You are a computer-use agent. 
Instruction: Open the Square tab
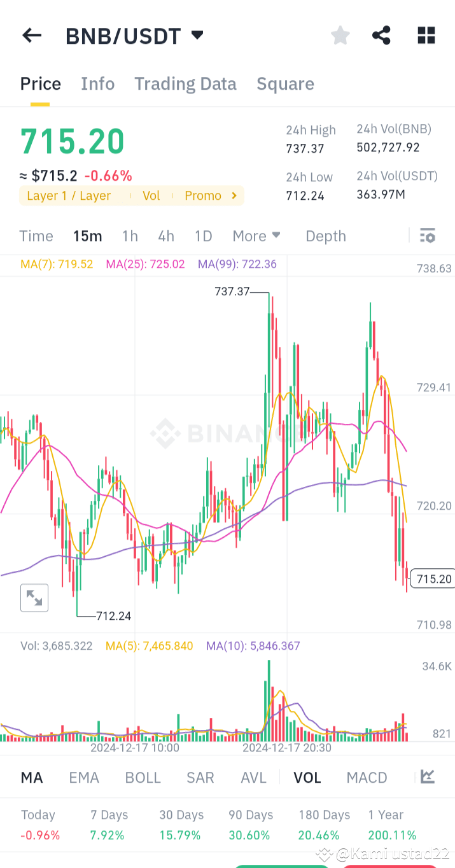pyautogui.click(x=285, y=83)
